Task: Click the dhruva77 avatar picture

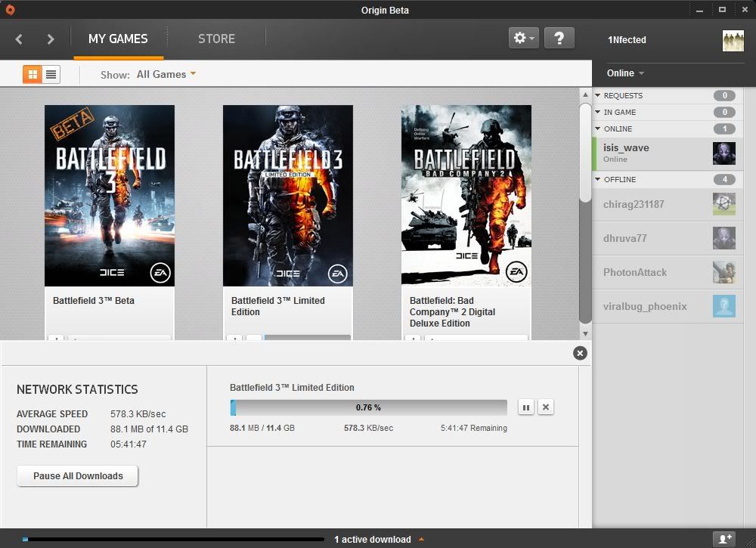Action: 724,238
